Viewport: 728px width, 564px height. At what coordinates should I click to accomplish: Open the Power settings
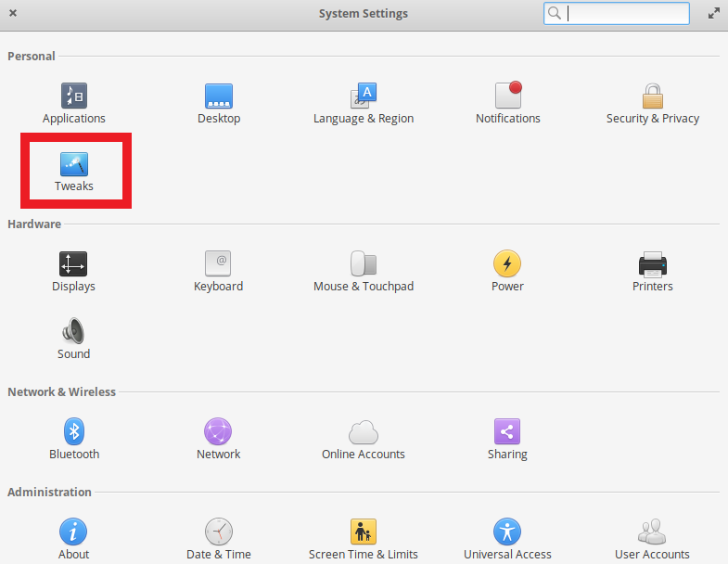pyautogui.click(x=507, y=272)
